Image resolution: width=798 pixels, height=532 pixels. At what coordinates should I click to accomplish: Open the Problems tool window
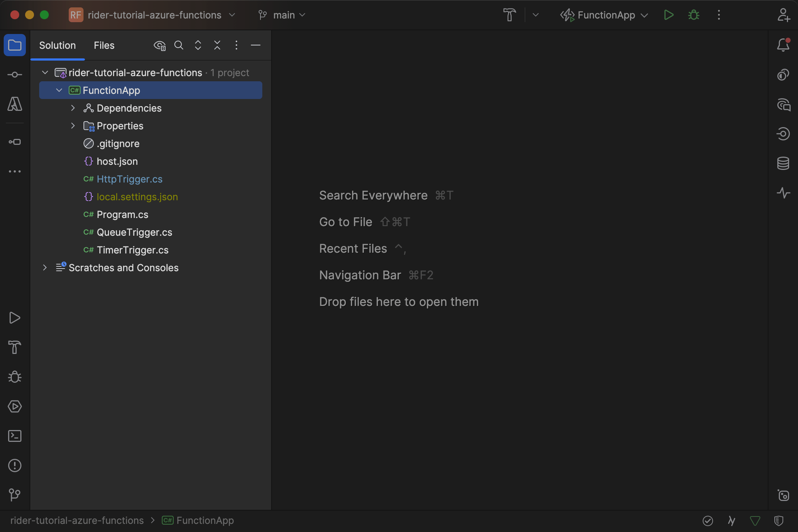pos(15,465)
